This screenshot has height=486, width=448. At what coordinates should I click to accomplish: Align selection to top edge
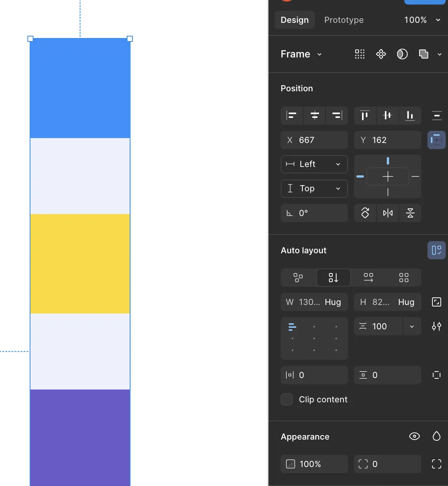[365, 116]
